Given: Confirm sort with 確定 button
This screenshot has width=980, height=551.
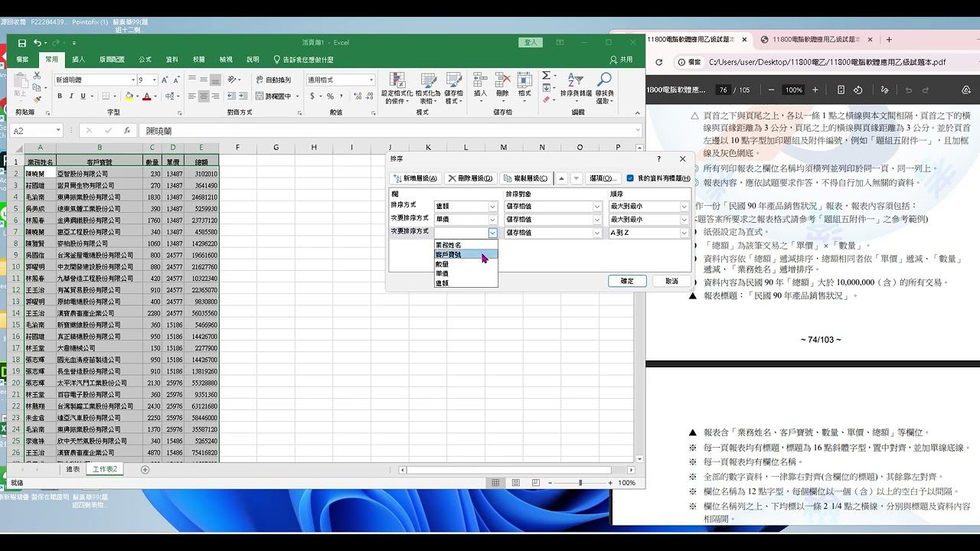Looking at the screenshot, I should point(627,281).
